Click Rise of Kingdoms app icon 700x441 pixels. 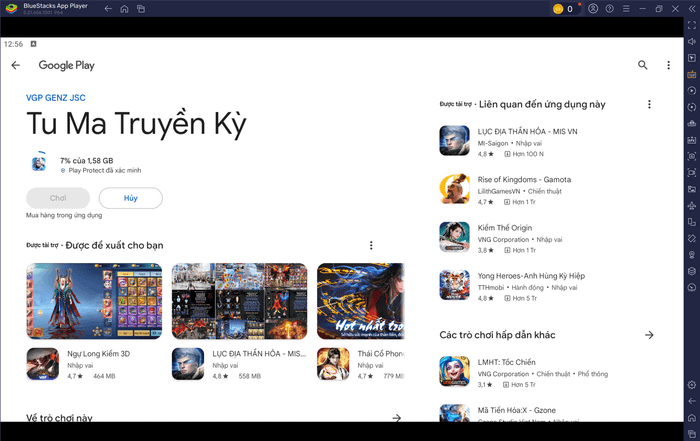point(454,189)
